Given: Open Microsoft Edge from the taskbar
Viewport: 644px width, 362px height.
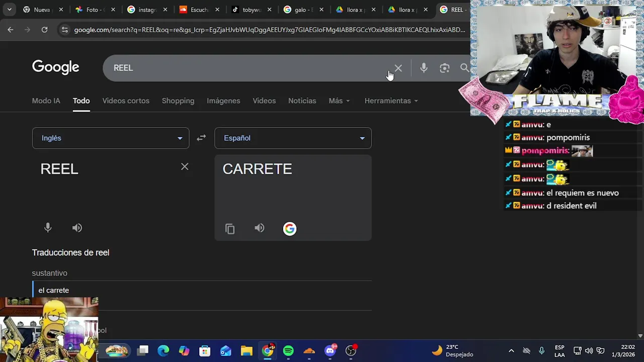Looking at the screenshot, I should coord(163,350).
